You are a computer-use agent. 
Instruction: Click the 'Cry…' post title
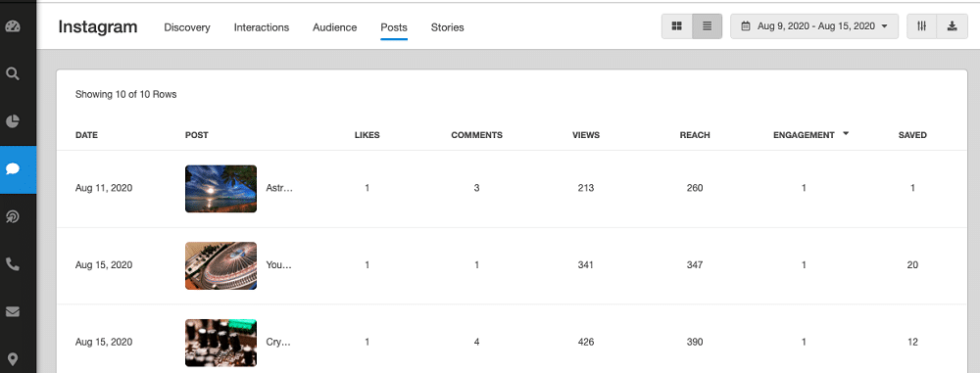point(279,343)
